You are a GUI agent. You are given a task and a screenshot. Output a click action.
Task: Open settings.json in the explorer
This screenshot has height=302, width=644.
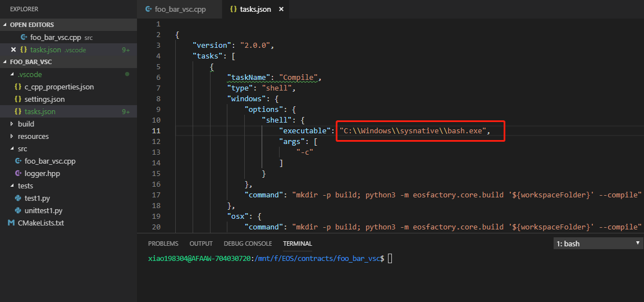[44, 99]
